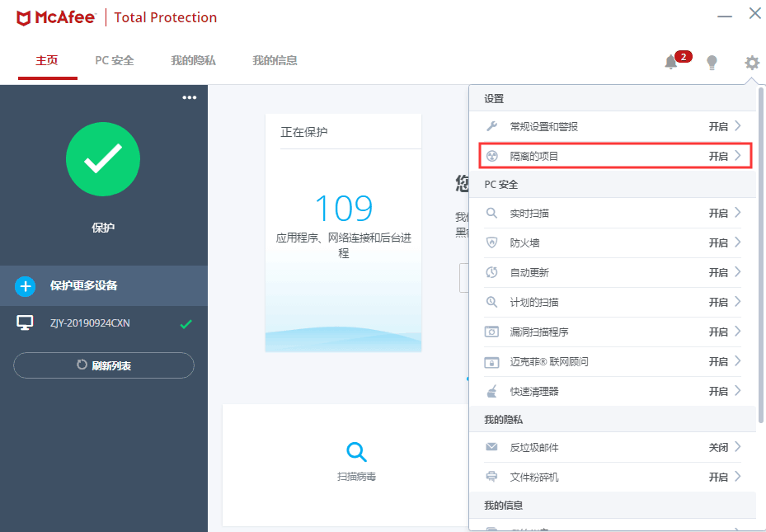Click the 扫描病毒 link
The width and height of the screenshot is (766, 532).
click(x=357, y=477)
